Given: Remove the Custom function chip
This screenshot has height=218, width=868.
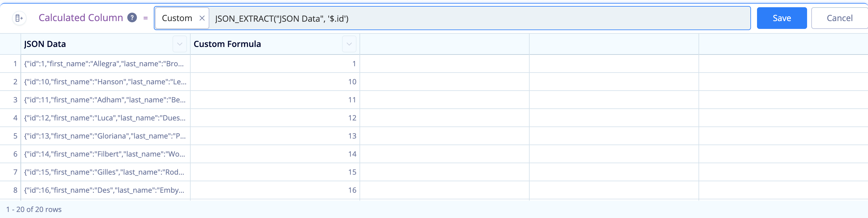Looking at the screenshot, I should pos(202,18).
